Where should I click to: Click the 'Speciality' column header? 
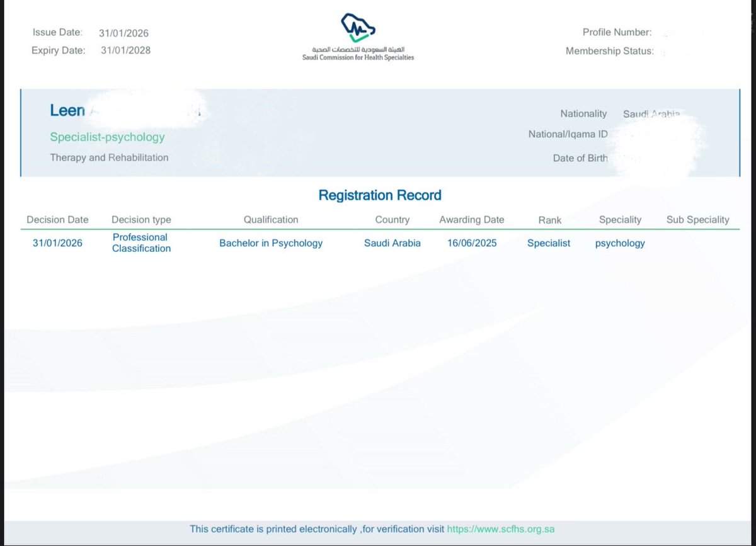click(x=620, y=220)
